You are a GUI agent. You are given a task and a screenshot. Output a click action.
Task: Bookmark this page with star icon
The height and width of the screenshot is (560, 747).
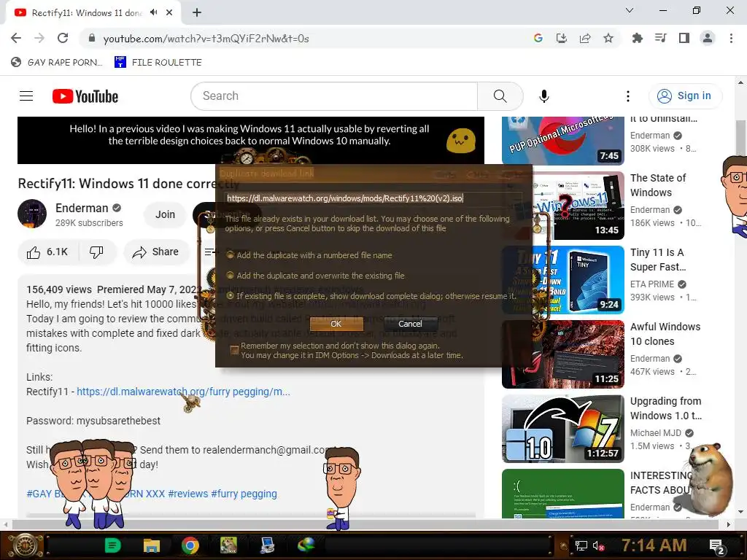pyautogui.click(x=608, y=38)
